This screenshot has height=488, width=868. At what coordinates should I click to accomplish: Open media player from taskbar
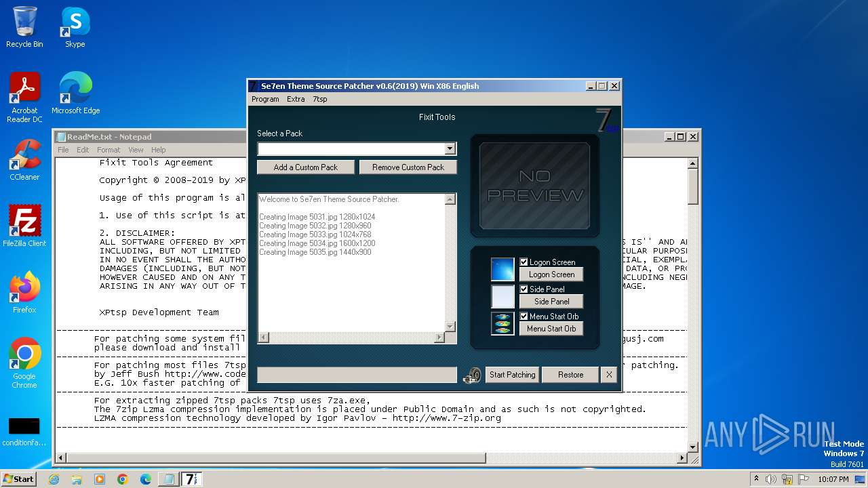[100, 479]
